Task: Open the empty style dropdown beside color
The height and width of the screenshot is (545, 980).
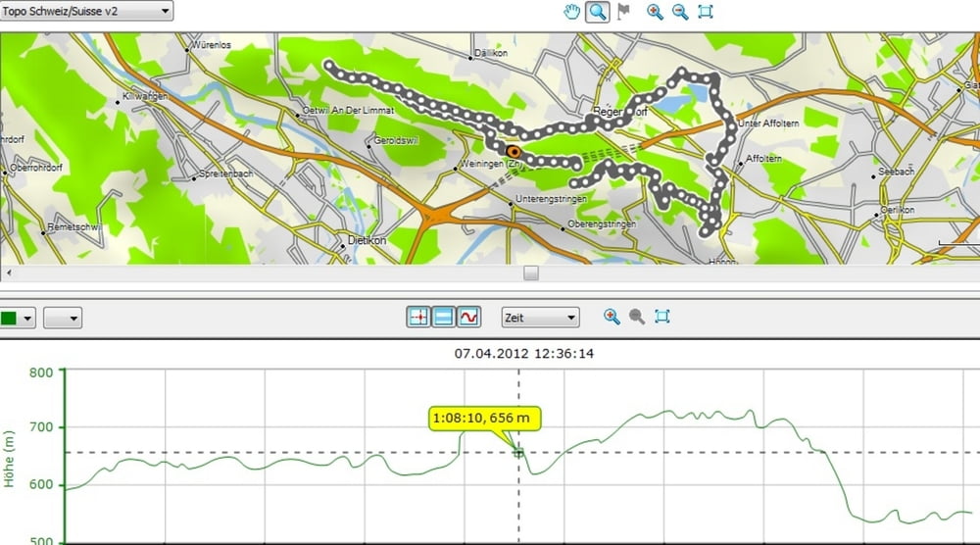Action: (63, 319)
